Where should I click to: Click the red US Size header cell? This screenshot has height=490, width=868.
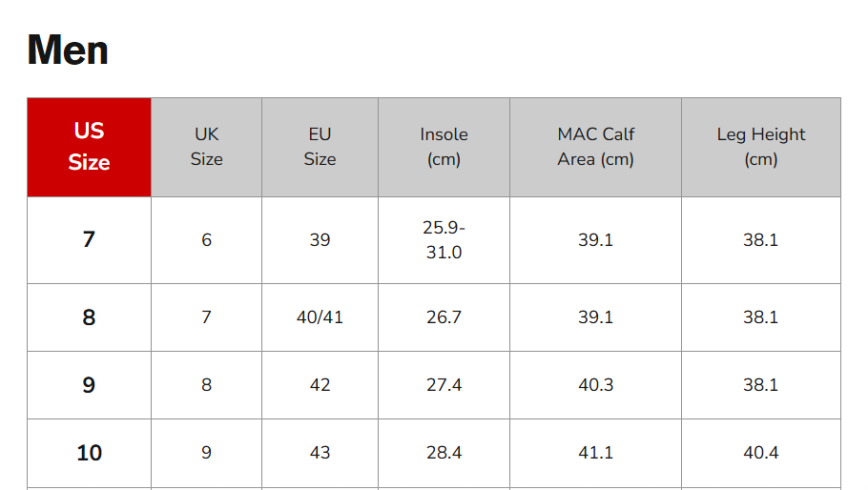pyautogui.click(x=89, y=147)
